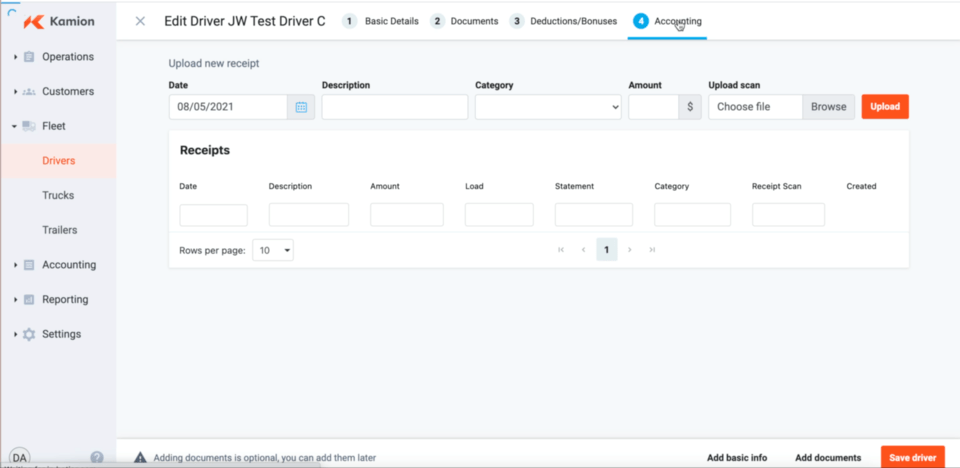960x468 pixels.
Task: Select page 1 in pagination
Action: 607,249
